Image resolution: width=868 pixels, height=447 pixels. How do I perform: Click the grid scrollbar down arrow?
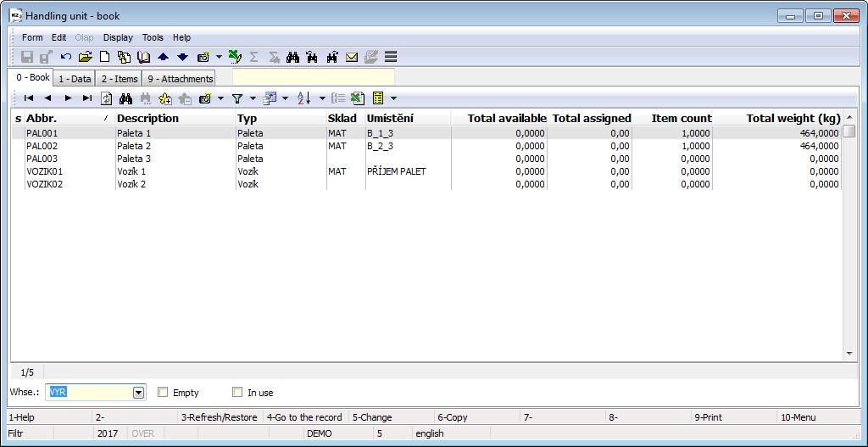click(849, 354)
